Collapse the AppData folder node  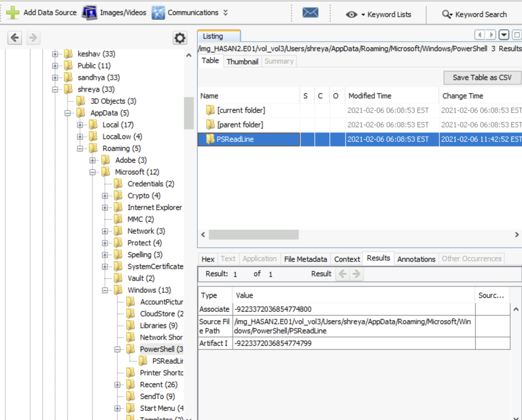pyautogui.click(x=68, y=113)
